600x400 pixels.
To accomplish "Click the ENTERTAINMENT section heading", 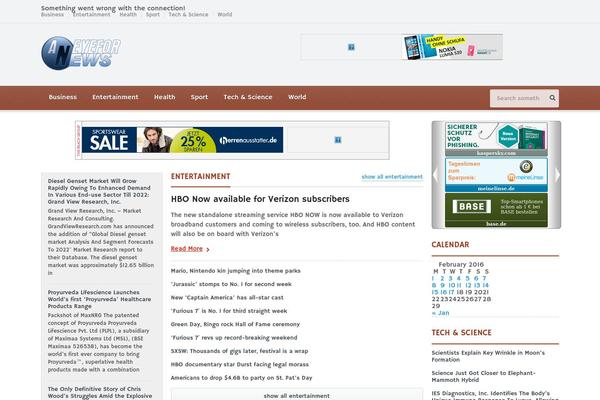I will (x=201, y=176).
